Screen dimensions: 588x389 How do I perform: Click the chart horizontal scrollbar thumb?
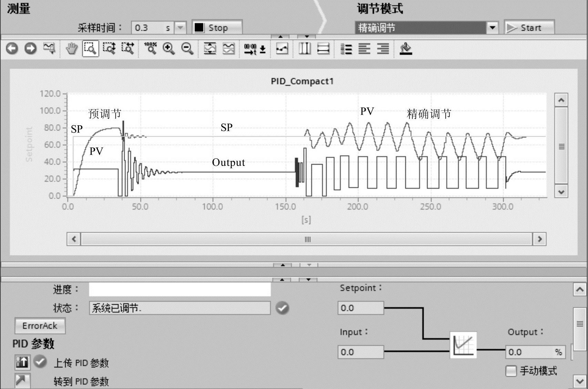[x=307, y=239]
